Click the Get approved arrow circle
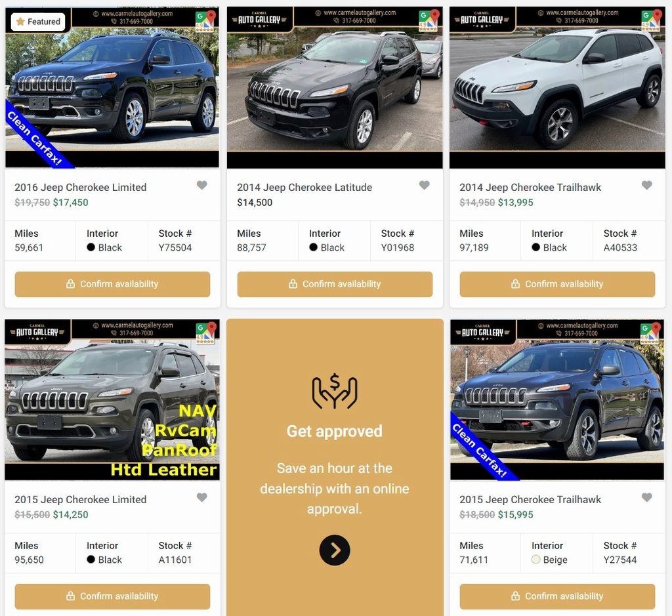The height and width of the screenshot is (616, 672). pos(335,550)
